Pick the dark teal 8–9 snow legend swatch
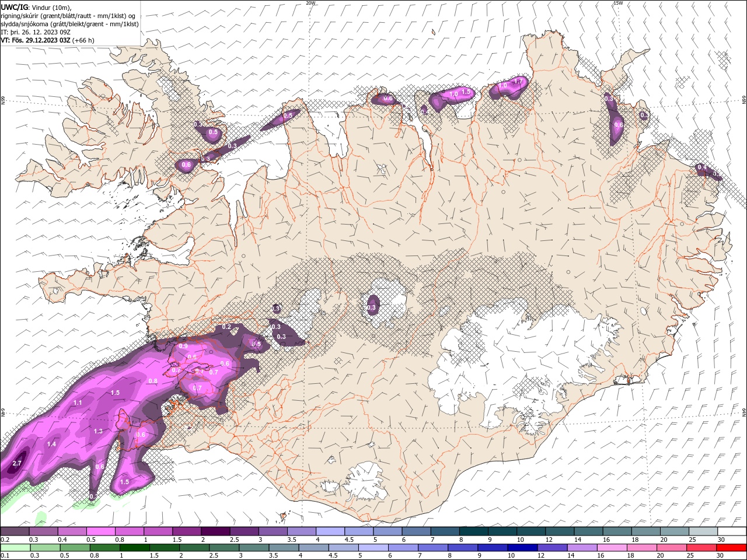The image size is (747, 560). click(x=473, y=531)
